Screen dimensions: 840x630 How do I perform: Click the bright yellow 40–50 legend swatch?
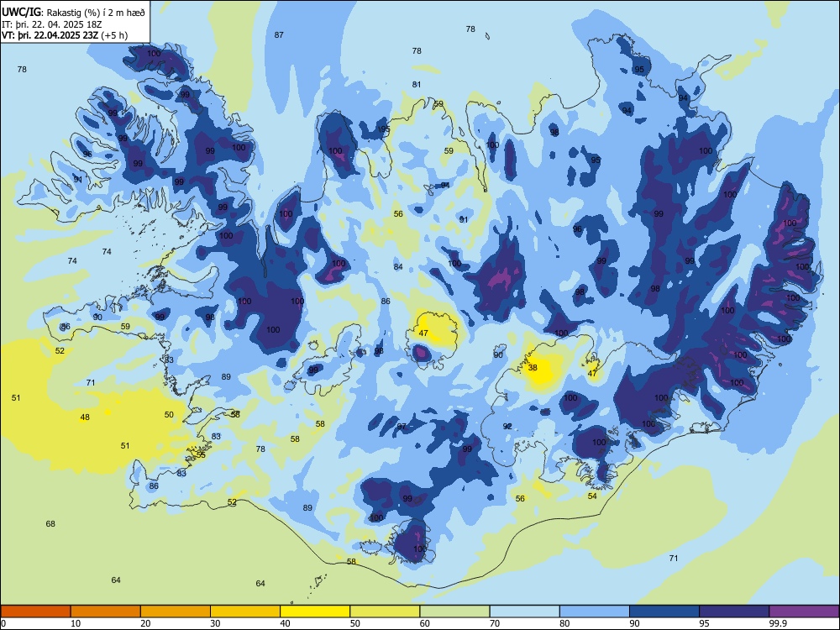[315, 612]
